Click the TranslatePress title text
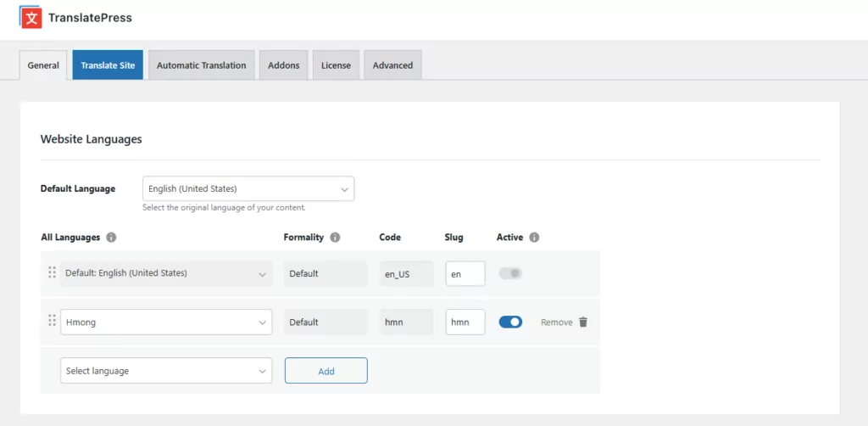 pyautogui.click(x=90, y=18)
